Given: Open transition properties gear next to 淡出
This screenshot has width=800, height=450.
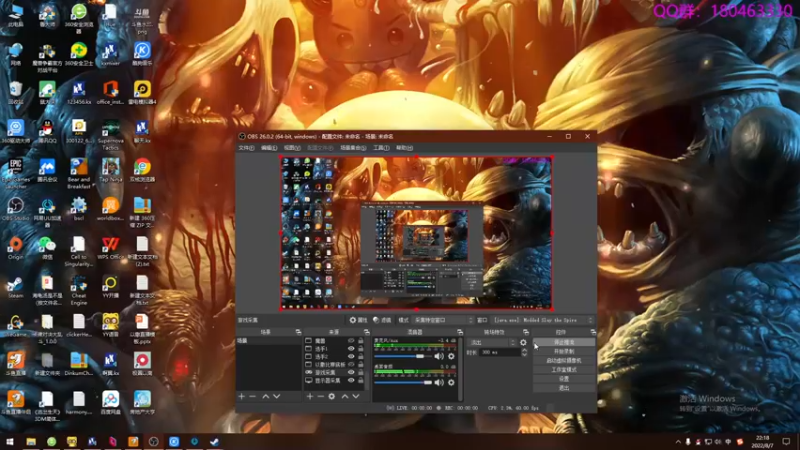Looking at the screenshot, I should 523,342.
